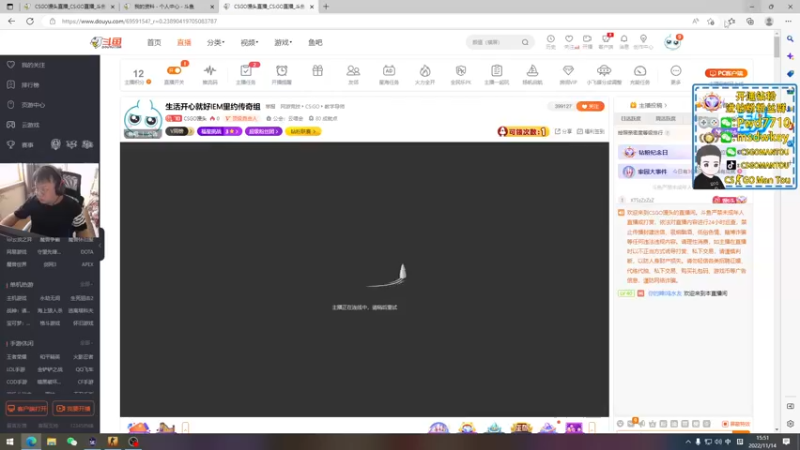800x450 pixels.
Task: Expand the 手游休闲 section 全部 dropdown
Action: coord(86,343)
